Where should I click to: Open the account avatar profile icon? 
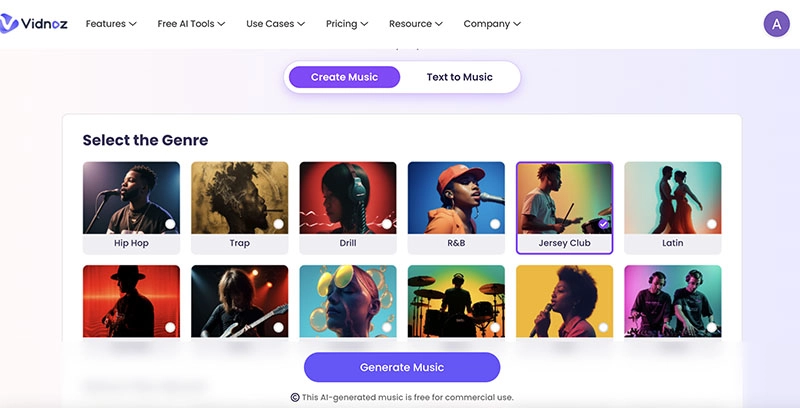776,24
